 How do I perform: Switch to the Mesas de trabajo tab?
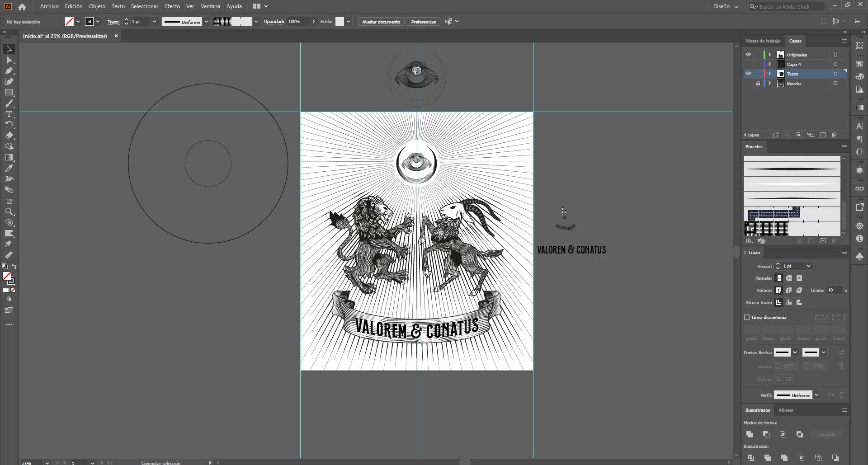pyautogui.click(x=763, y=41)
